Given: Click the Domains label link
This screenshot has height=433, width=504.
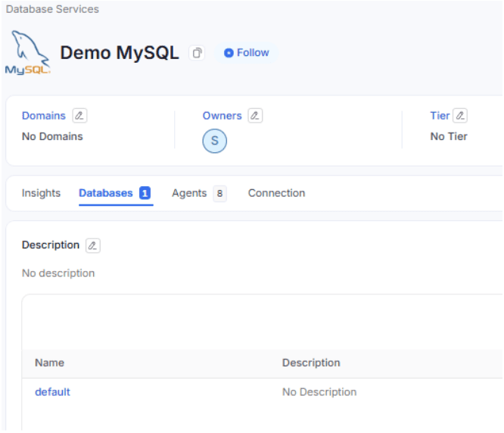Looking at the screenshot, I should (x=43, y=116).
